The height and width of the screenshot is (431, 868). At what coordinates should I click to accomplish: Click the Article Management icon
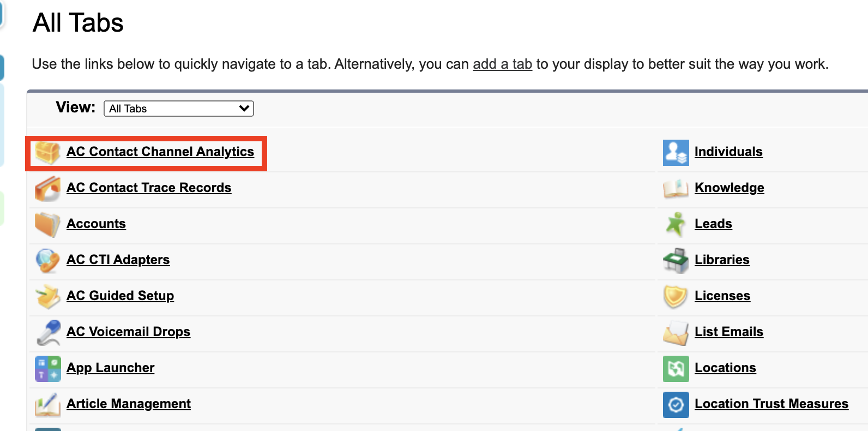(47, 404)
